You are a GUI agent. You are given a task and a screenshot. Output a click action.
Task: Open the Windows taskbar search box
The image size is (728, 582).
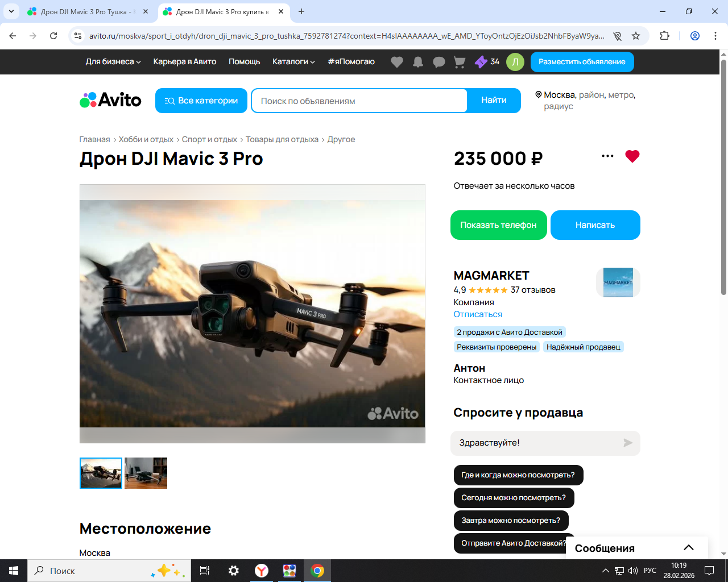(x=109, y=571)
